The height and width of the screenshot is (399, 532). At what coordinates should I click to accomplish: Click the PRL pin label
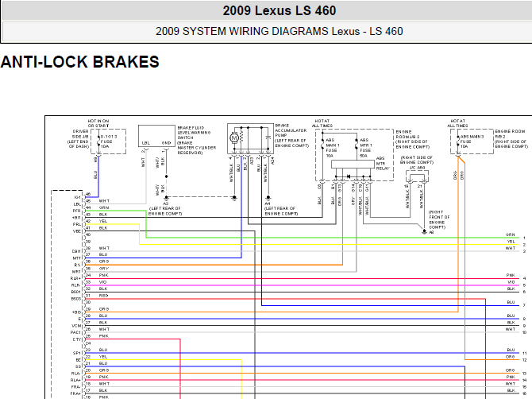coord(77,224)
